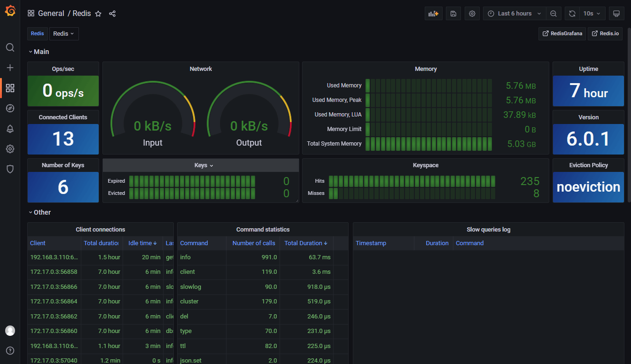Viewport: 631px width, 364px height.
Task: Collapse the Other row
Action: (39, 212)
